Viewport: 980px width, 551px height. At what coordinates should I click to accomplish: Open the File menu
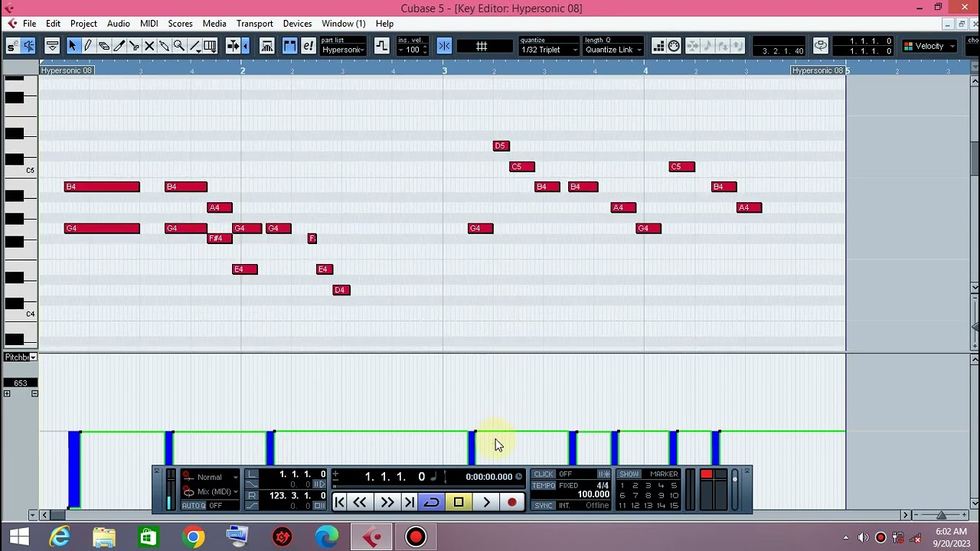click(x=29, y=24)
